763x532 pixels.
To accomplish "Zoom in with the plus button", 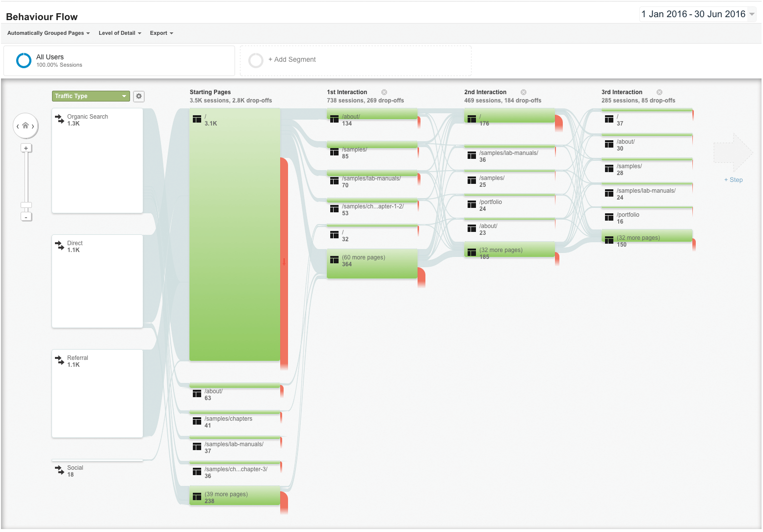I will pyautogui.click(x=26, y=148).
